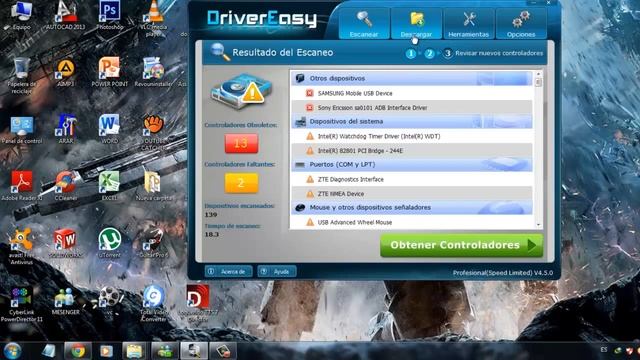Image resolution: width=640 pixels, height=360 pixels.
Task: Click step 2 indicator in scan wizard
Action: (429, 53)
